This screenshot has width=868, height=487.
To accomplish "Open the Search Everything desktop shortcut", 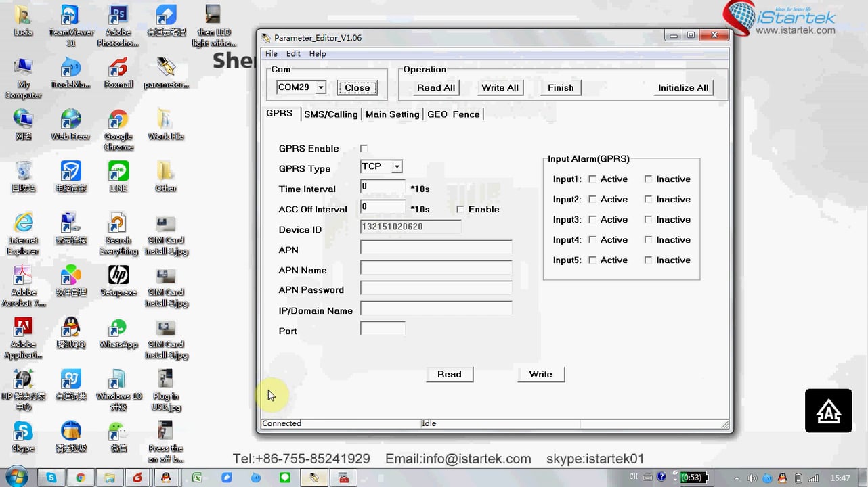I will tap(118, 233).
